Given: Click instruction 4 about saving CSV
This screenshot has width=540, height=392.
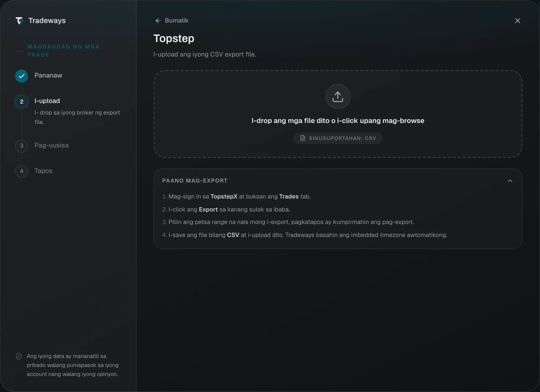Looking at the screenshot, I should pyautogui.click(x=305, y=235).
